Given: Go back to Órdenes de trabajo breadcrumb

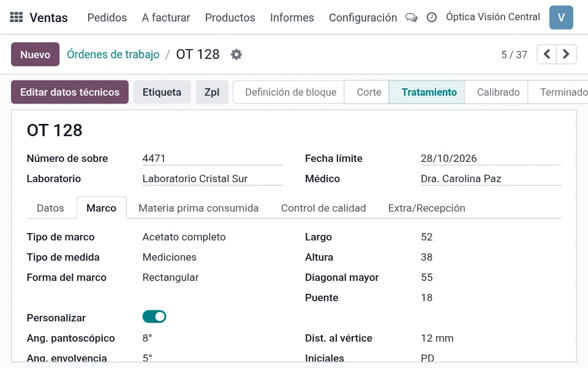Looking at the screenshot, I should (113, 55).
